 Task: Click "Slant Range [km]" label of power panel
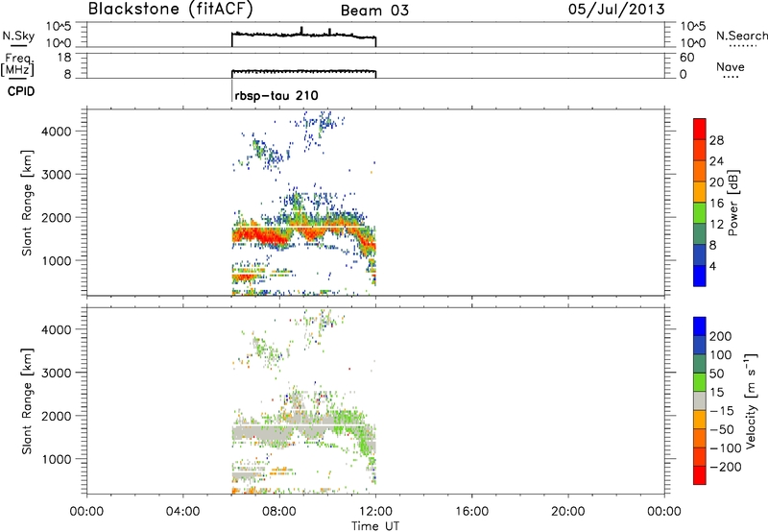click(27, 203)
